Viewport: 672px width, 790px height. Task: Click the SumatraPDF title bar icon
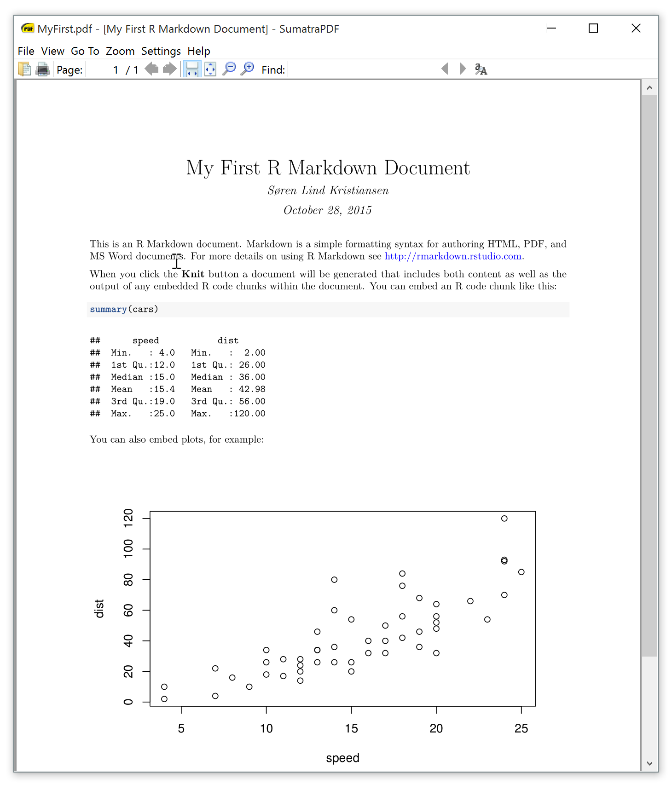pos(28,29)
